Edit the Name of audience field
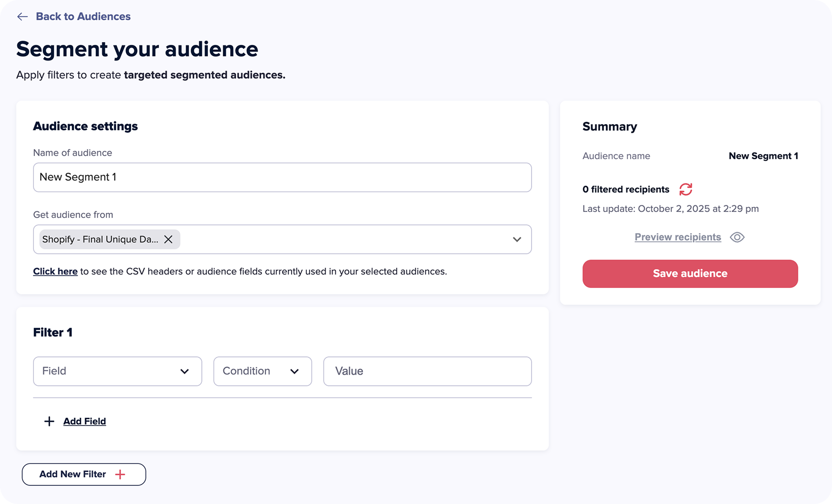Viewport: 832px width, 504px height. click(282, 177)
